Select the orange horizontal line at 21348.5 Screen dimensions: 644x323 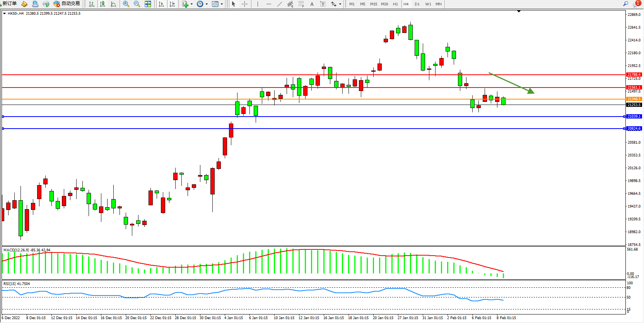309,99
